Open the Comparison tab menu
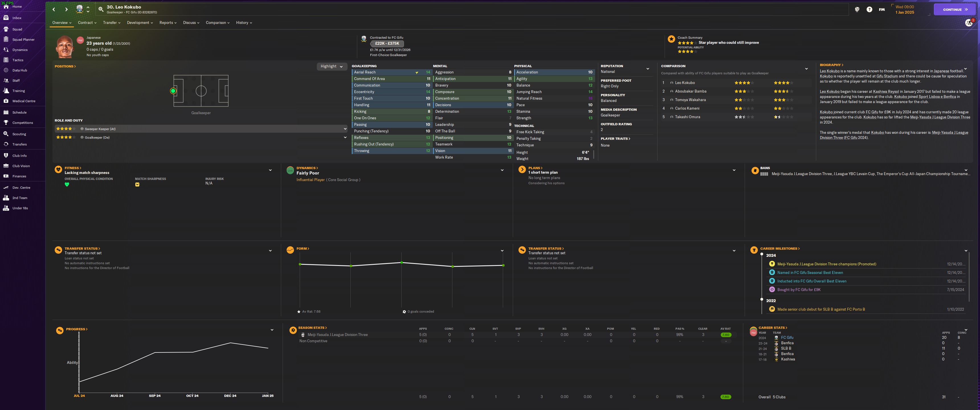The height and width of the screenshot is (410, 980). pyautogui.click(x=218, y=23)
